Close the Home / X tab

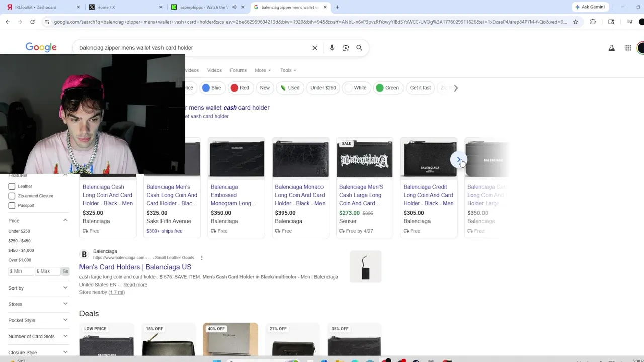point(161,7)
